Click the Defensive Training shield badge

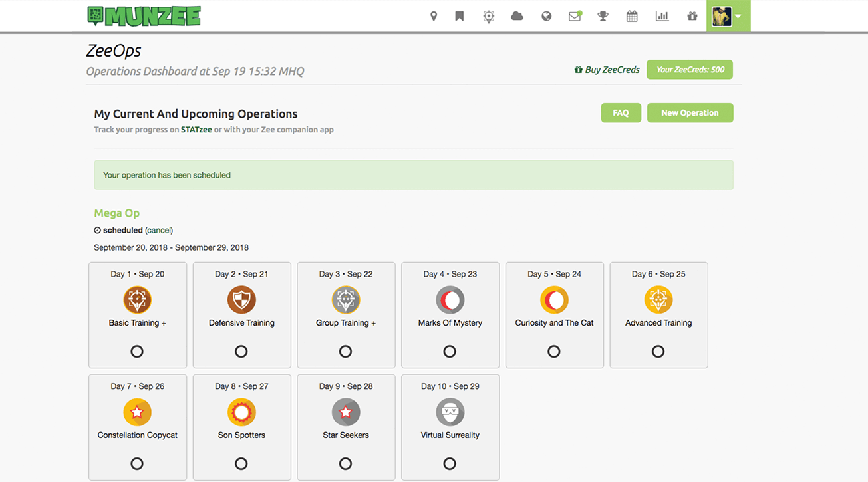pos(241,300)
